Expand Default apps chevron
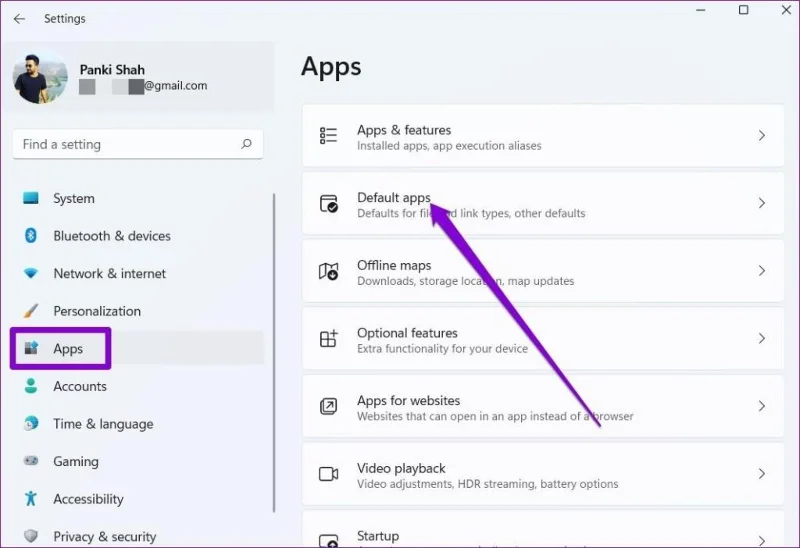The height and width of the screenshot is (548, 800). click(762, 203)
